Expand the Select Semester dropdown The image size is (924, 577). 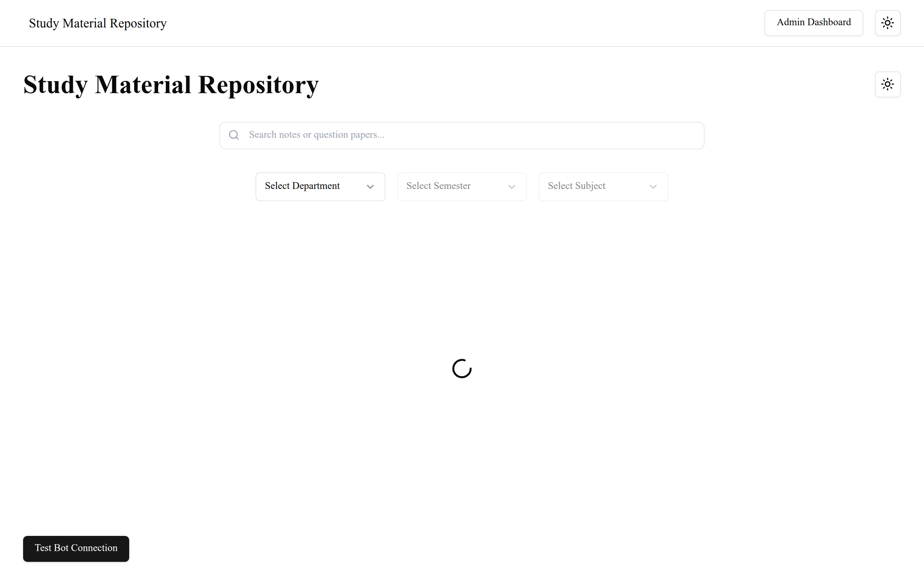[461, 186]
